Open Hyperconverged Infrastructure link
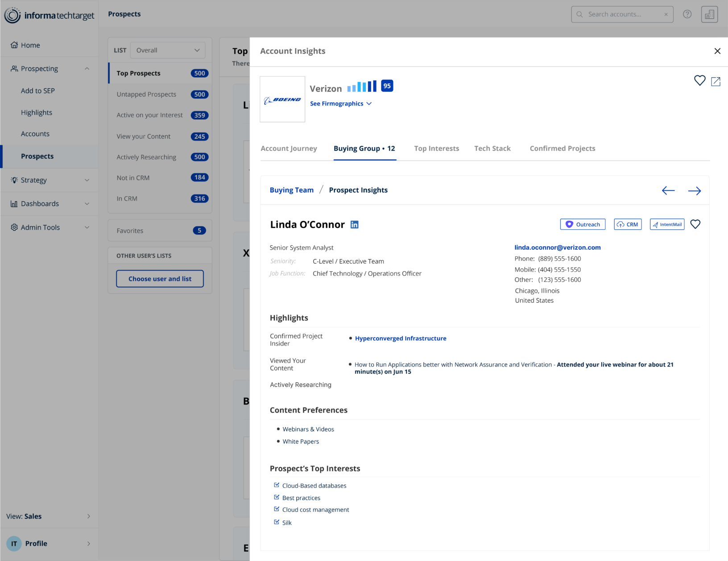This screenshot has width=728, height=561. (x=401, y=338)
